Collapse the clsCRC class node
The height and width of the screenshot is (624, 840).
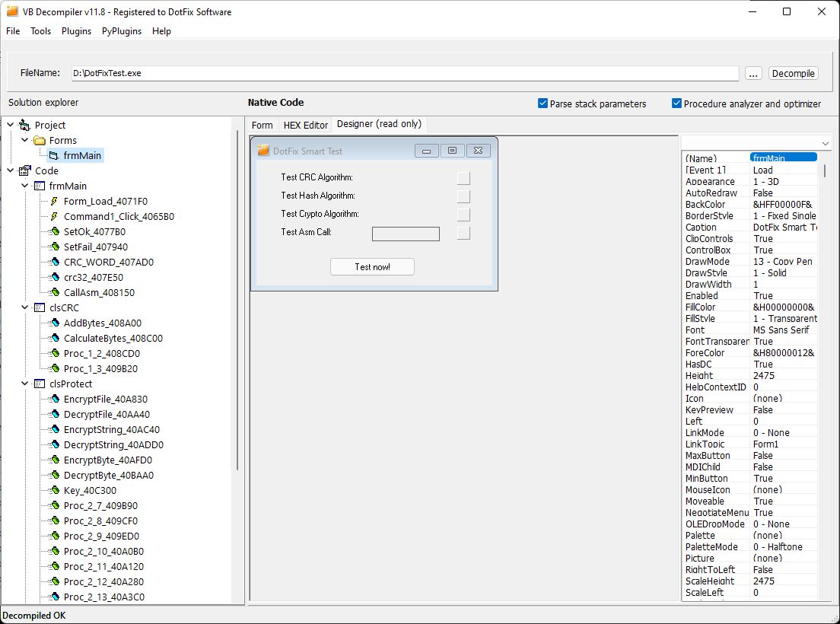pos(24,307)
